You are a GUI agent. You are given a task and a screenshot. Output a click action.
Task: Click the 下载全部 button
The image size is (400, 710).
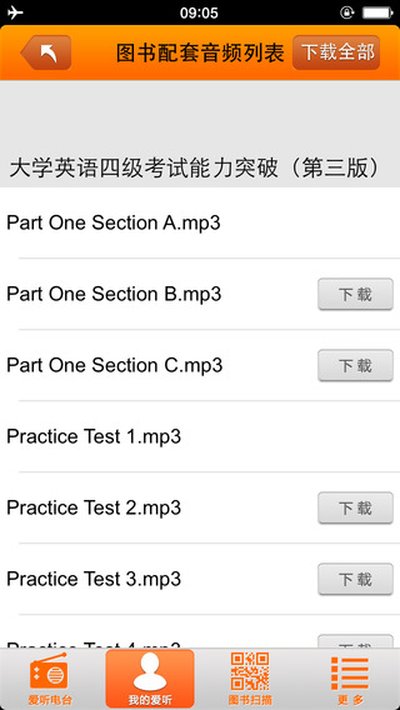336,53
